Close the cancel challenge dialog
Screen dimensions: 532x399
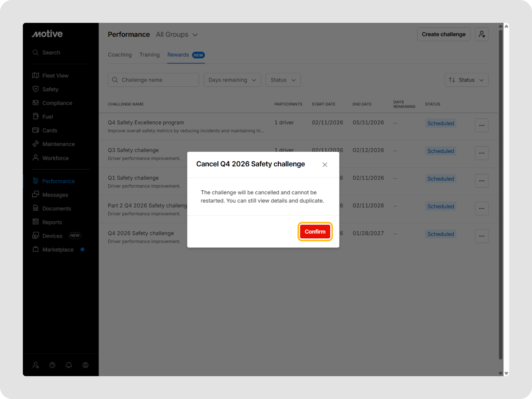click(325, 165)
